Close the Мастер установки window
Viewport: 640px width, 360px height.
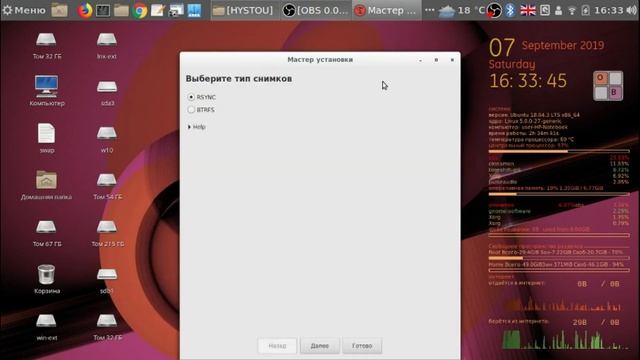(452, 60)
